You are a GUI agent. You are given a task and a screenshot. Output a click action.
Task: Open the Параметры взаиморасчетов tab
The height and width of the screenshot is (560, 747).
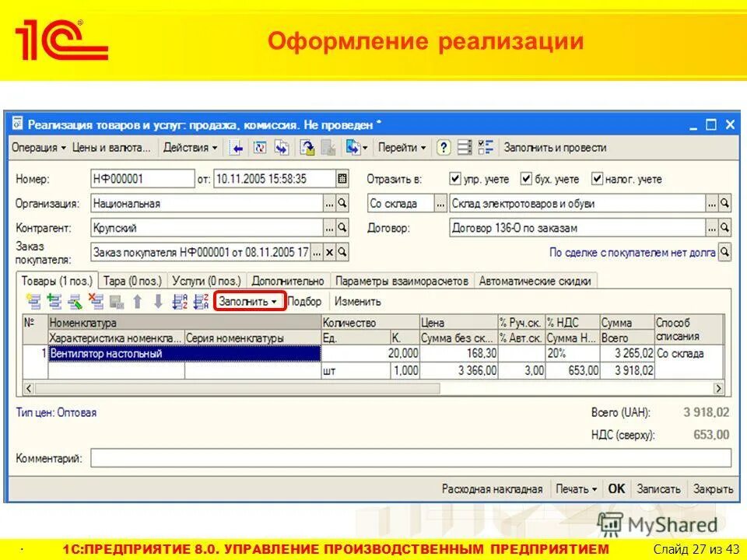402,281
